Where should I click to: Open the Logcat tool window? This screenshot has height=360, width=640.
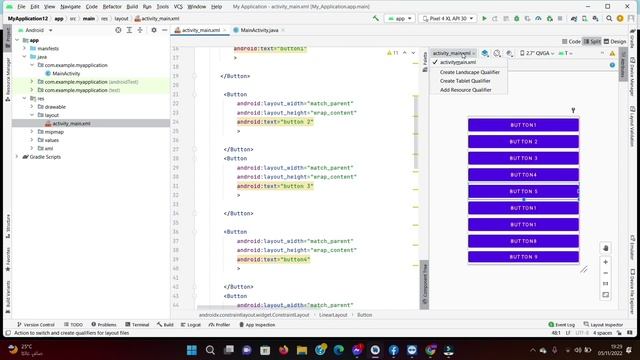pyautogui.click(x=191, y=325)
